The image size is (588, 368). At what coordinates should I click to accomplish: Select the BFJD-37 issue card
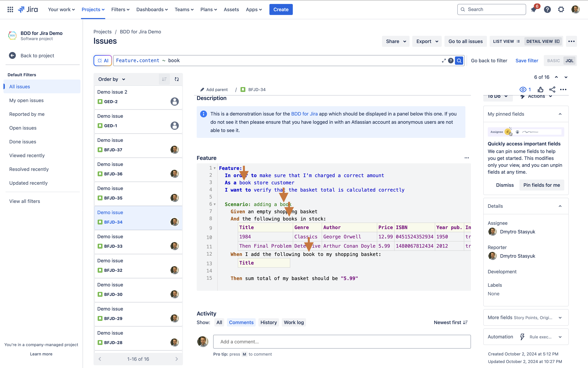click(138, 146)
